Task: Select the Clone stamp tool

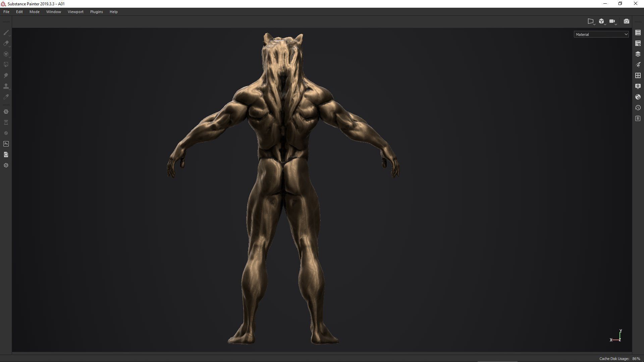Action: (x=6, y=86)
